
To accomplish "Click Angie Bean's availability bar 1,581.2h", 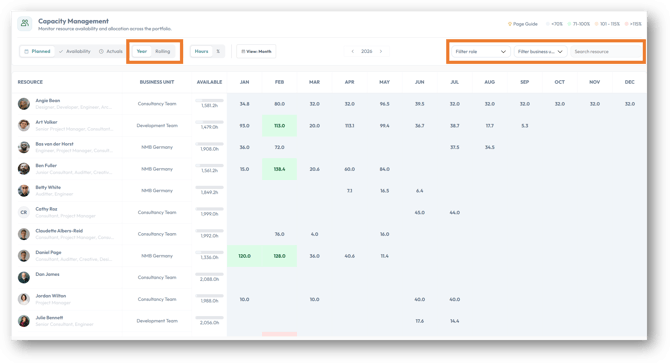I will (209, 101).
